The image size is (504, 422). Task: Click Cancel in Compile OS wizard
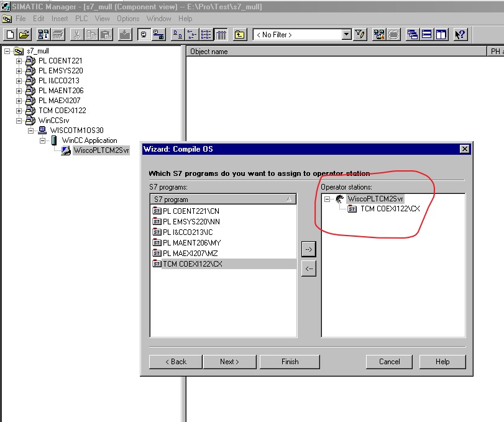[389, 362]
